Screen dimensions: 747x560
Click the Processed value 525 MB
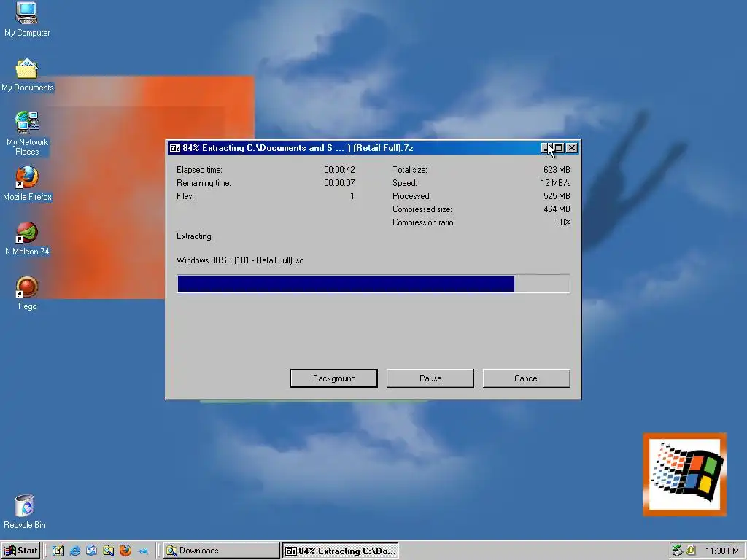click(x=557, y=196)
